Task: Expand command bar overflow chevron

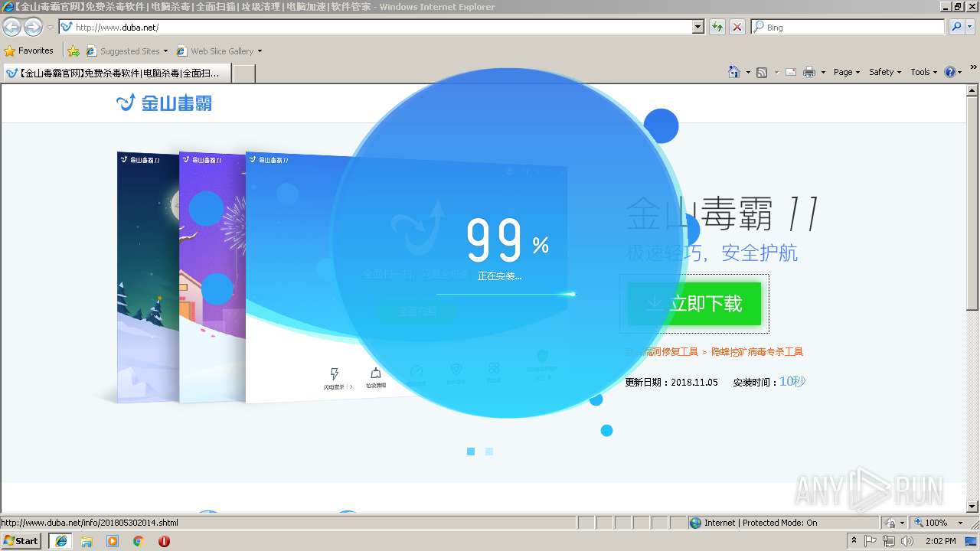Action: pos(974,69)
